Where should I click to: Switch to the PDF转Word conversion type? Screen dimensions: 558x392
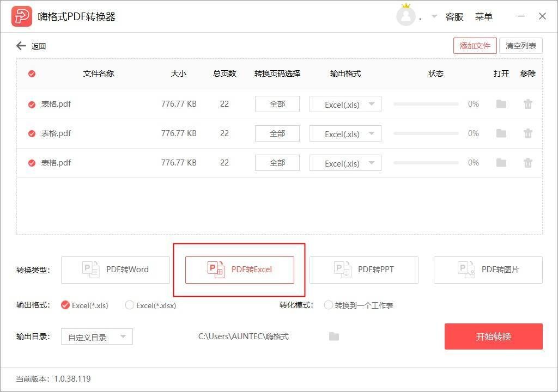116,270
